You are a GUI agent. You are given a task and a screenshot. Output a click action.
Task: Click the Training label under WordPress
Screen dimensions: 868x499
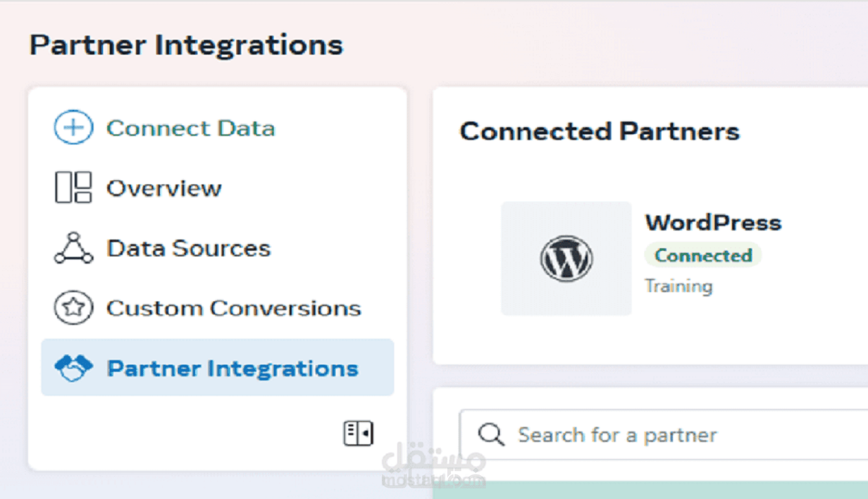679,286
